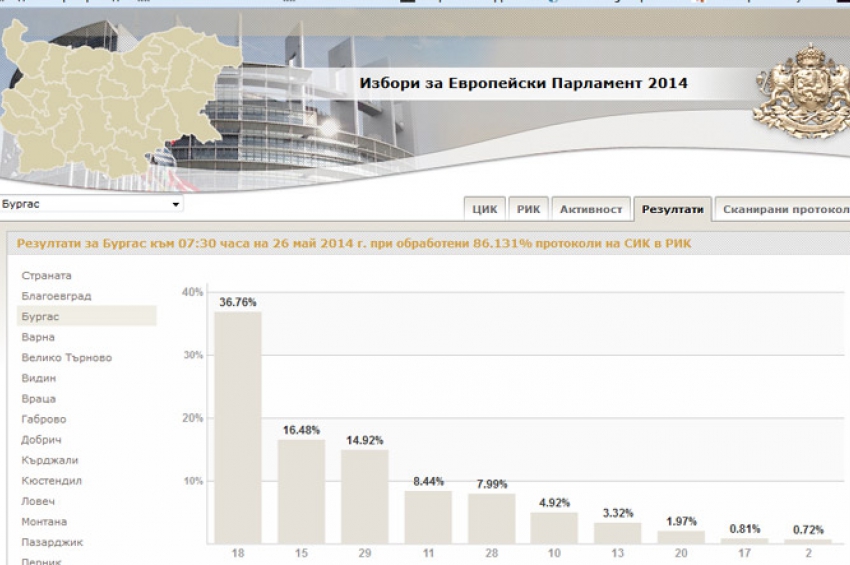Open the Сканирани протоколи tab
850x565 pixels.
coord(784,209)
